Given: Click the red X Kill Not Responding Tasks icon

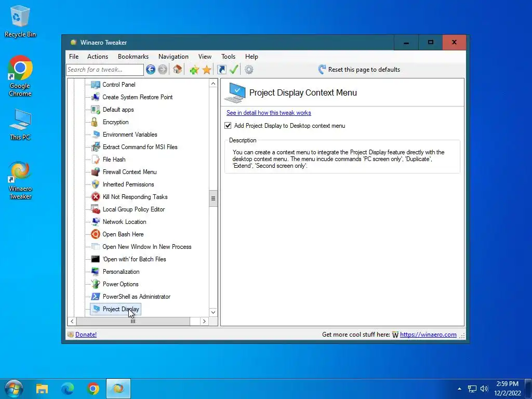Looking at the screenshot, I should pyautogui.click(x=96, y=197).
